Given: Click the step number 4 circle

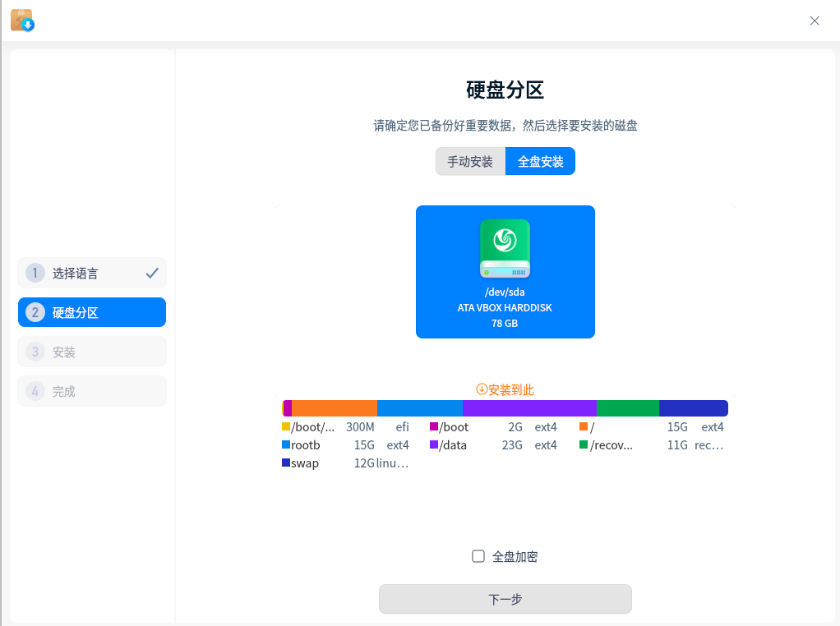Looking at the screenshot, I should point(35,391).
